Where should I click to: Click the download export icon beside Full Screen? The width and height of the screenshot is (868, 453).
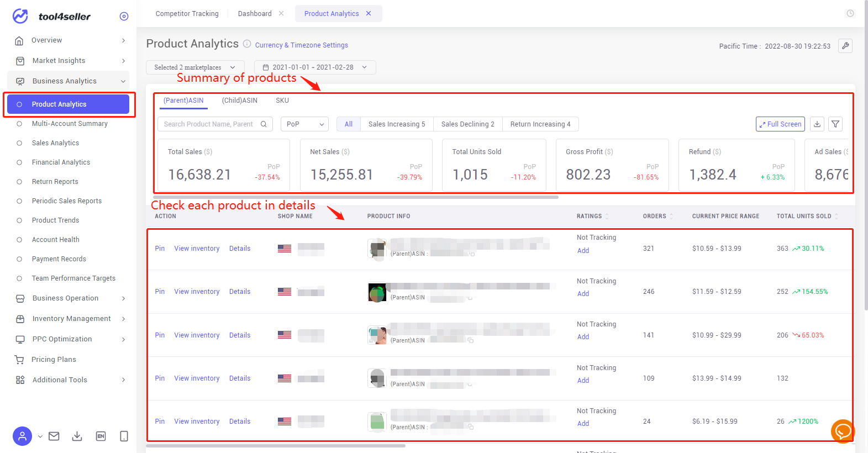(817, 124)
